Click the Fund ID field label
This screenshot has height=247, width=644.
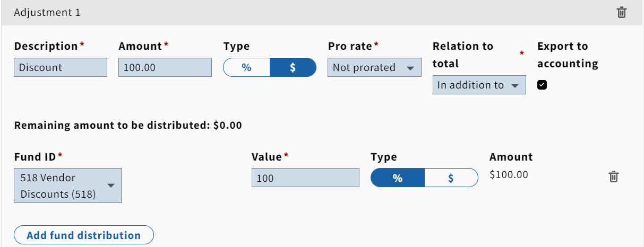click(35, 157)
